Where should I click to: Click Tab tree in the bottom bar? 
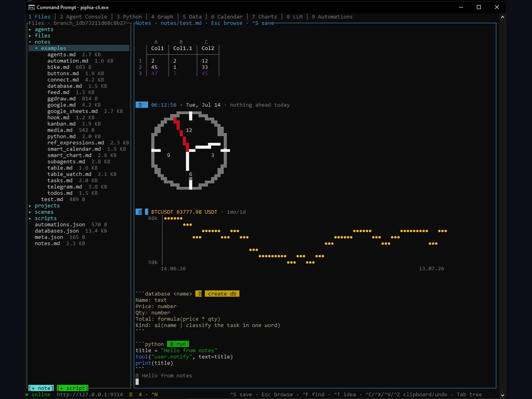[469, 395]
